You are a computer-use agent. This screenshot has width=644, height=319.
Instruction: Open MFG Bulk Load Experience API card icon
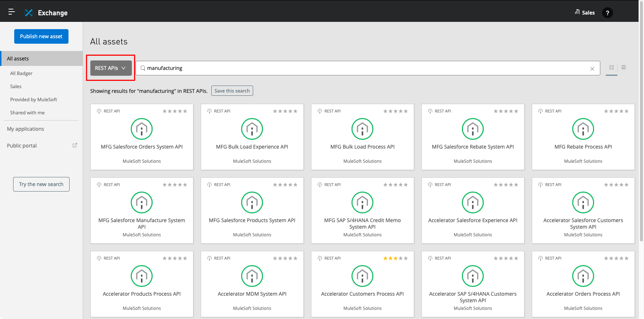click(x=252, y=129)
